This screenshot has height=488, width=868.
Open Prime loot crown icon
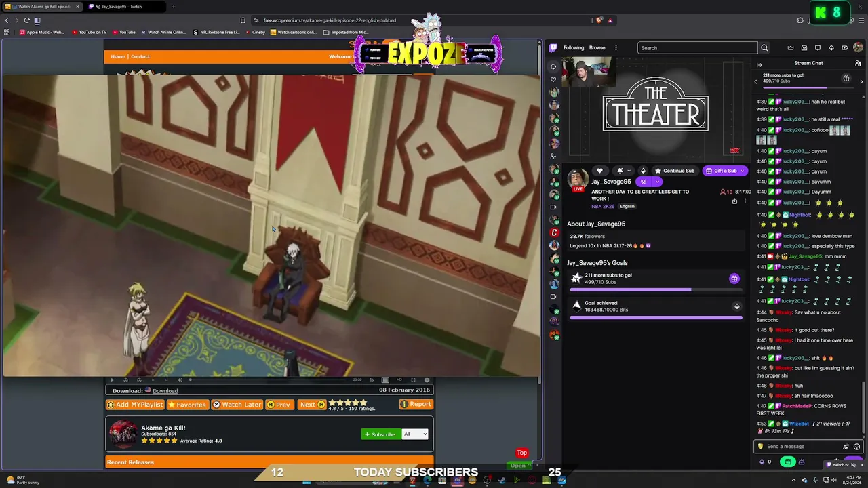point(791,48)
